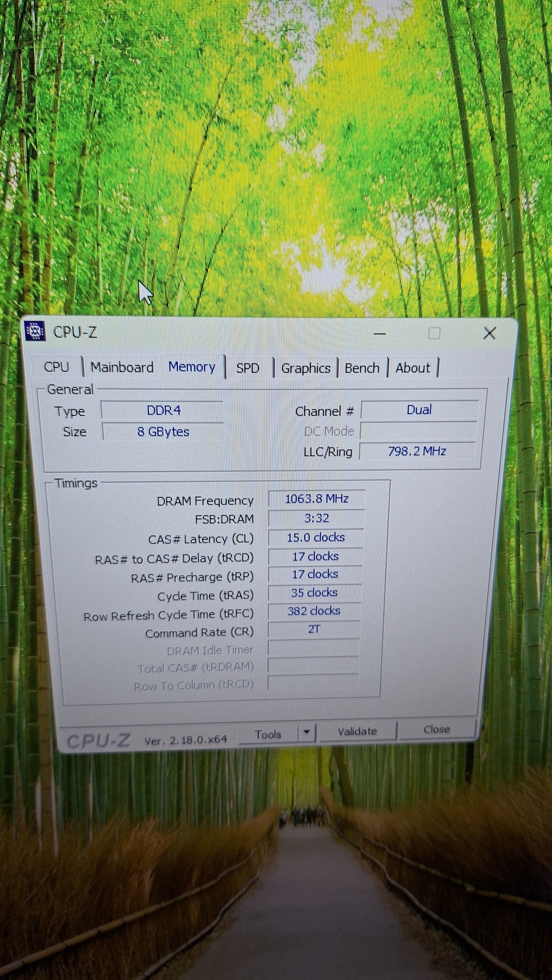Click the 382 clocks tRFC value
The height and width of the screenshot is (980, 552).
click(314, 611)
